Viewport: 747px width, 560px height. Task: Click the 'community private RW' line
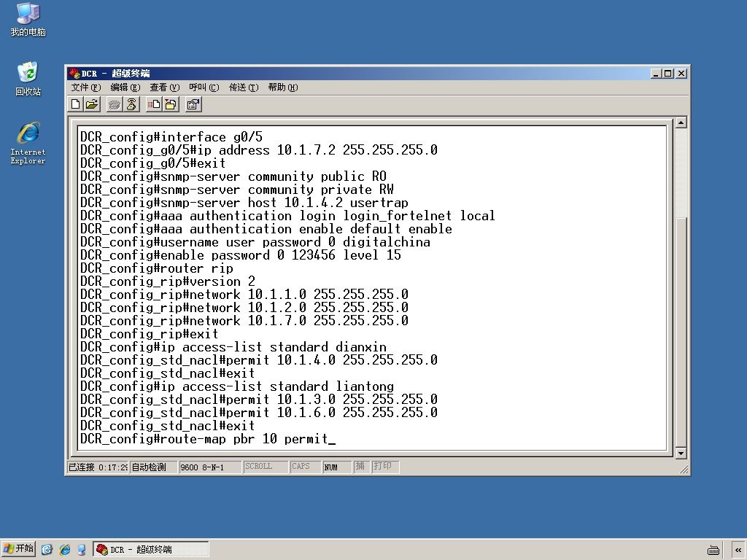point(237,190)
